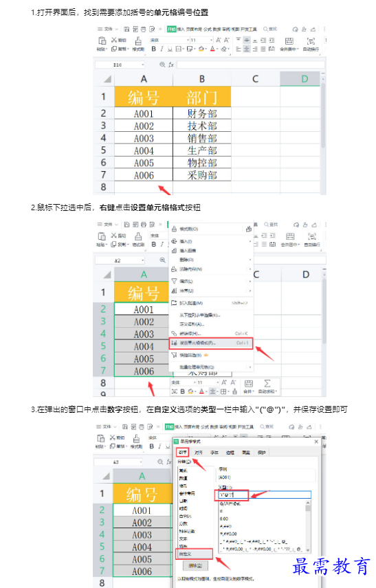Select cell A003 in step 1 sheet
The height and width of the screenshot is (588, 376).
click(x=144, y=138)
